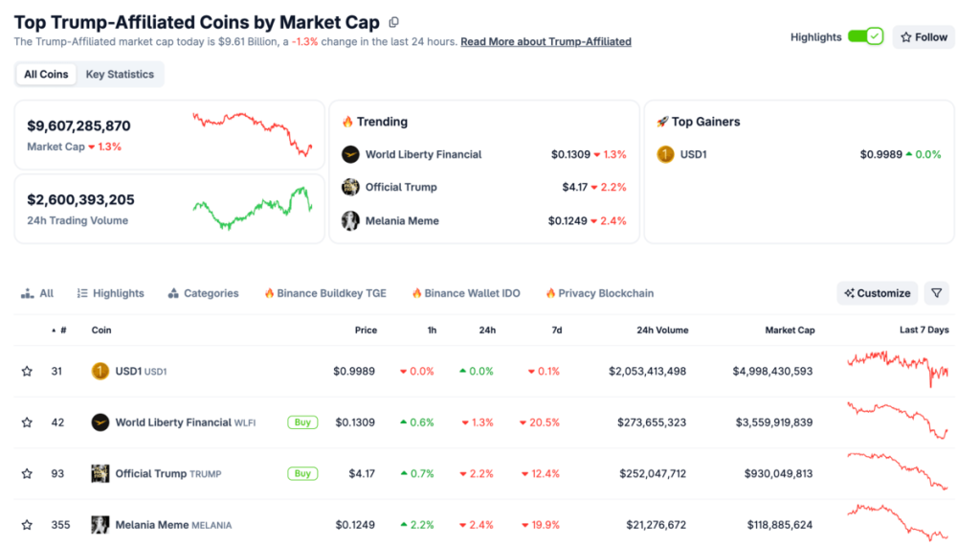This screenshot has height=546, width=980.
Task: Click the copy icon beside page title
Action: [x=394, y=22]
